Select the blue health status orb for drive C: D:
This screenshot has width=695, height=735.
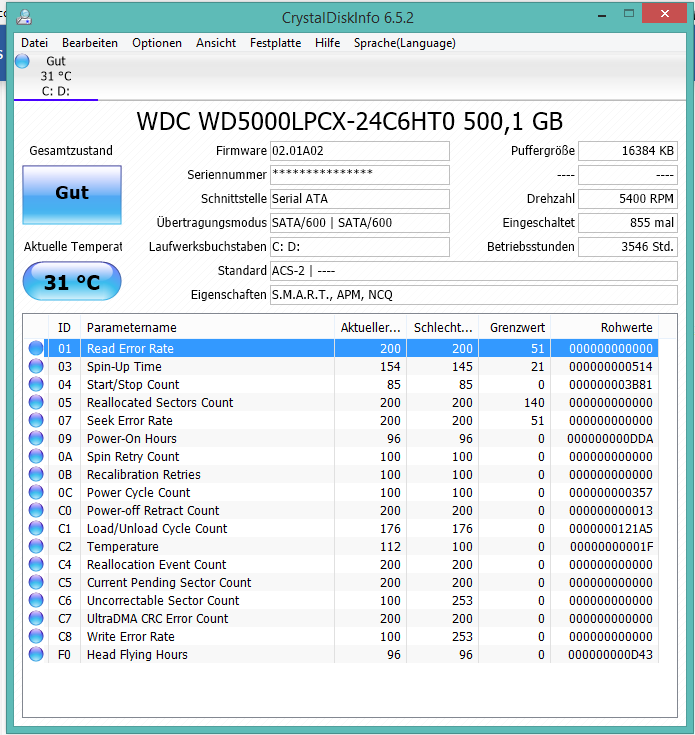[22, 61]
